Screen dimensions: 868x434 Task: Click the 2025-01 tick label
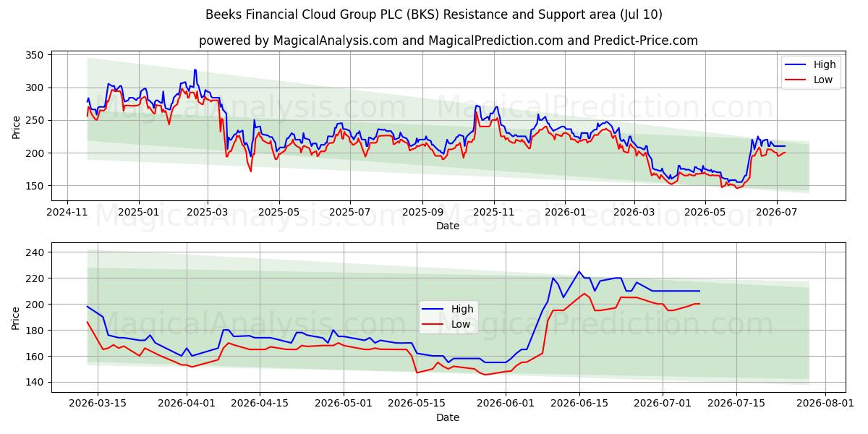138,213
